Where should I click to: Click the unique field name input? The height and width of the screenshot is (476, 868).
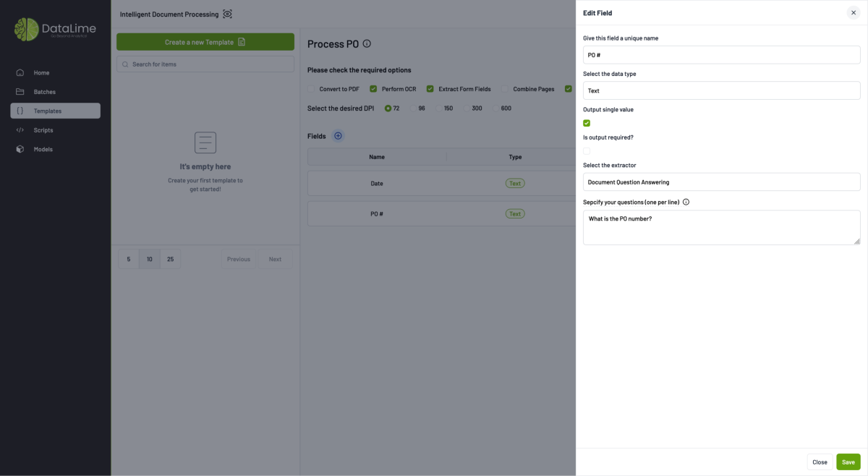tap(721, 55)
